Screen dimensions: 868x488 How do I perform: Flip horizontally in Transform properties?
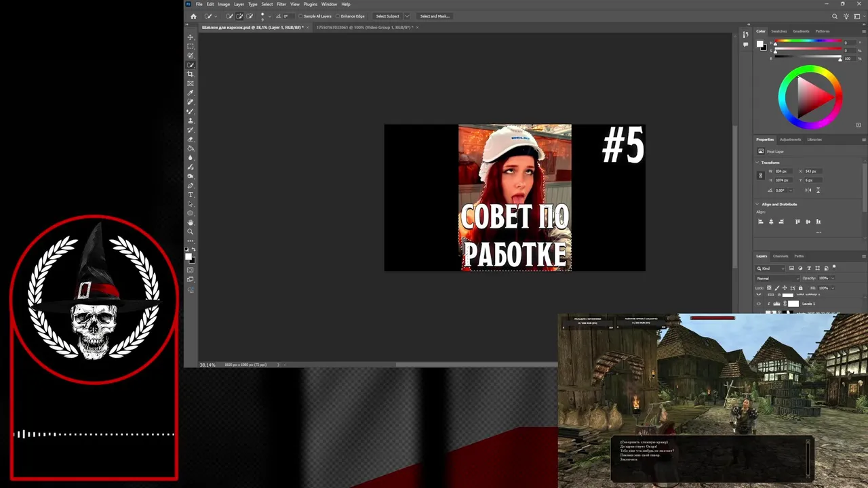click(x=808, y=190)
